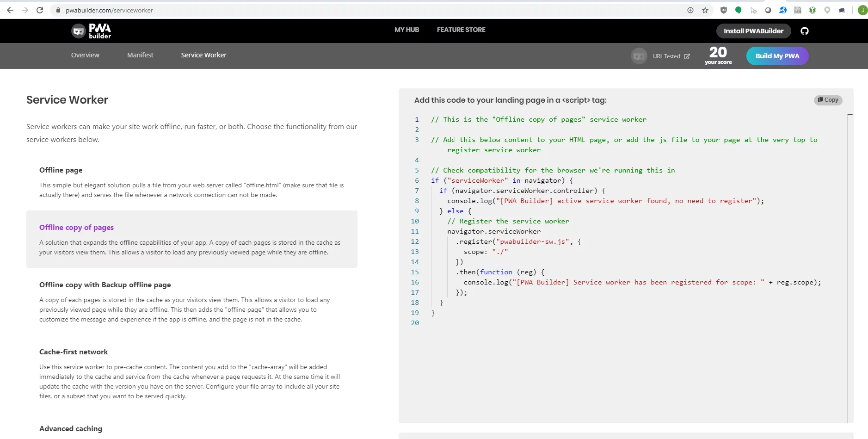
Task: Click the 'scope: "./"' code line
Action: (x=486, y=252)
